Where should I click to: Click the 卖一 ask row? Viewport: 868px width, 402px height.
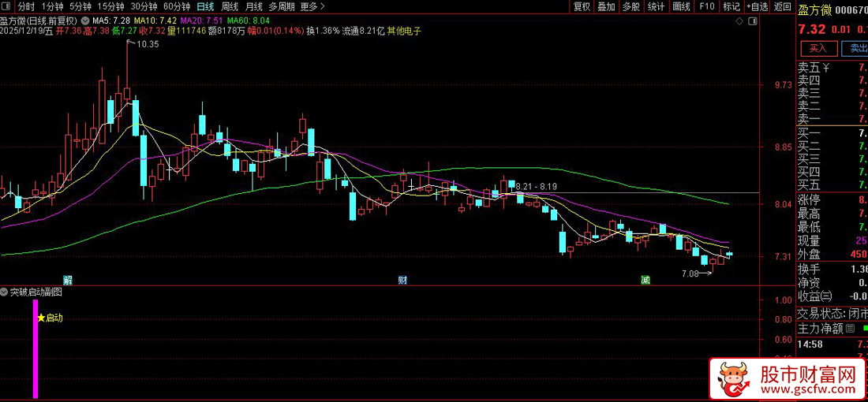pos(832,118)
